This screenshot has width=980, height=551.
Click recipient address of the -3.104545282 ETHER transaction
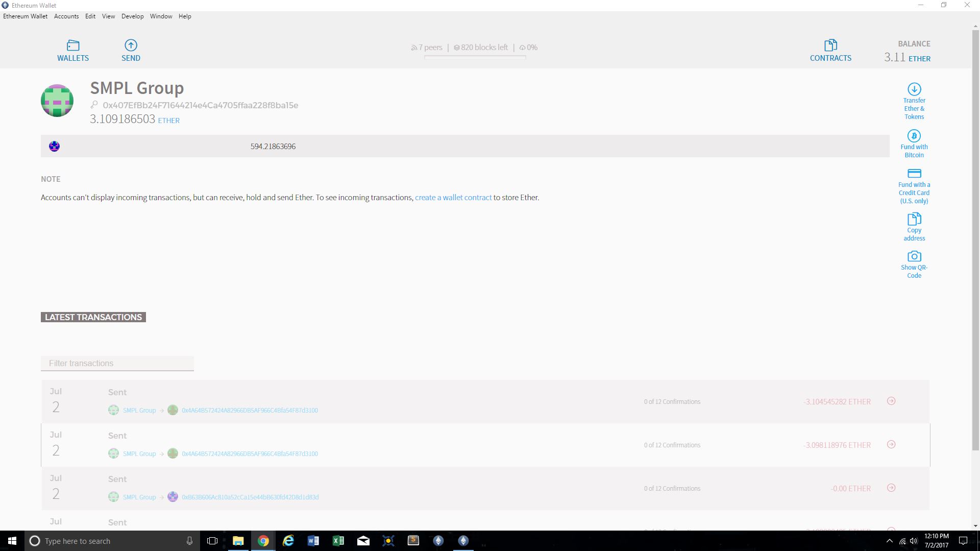tap(250, 411)
